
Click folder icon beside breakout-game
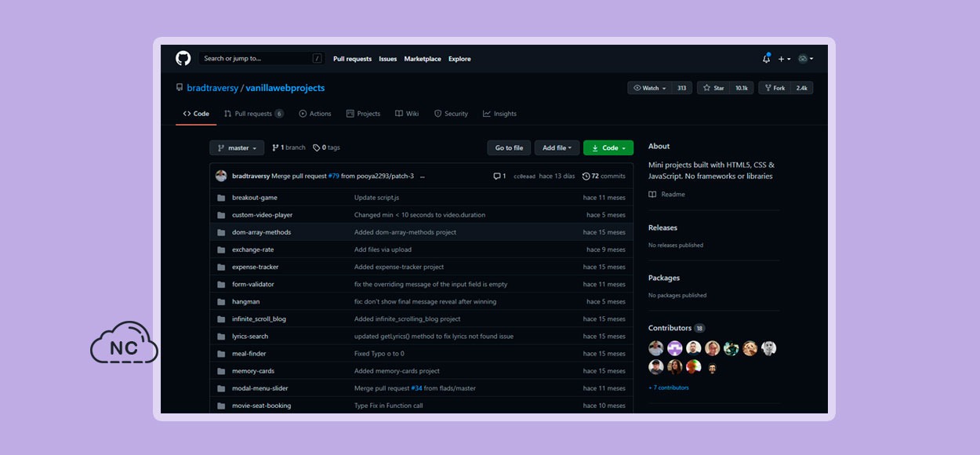click(221, 198)
